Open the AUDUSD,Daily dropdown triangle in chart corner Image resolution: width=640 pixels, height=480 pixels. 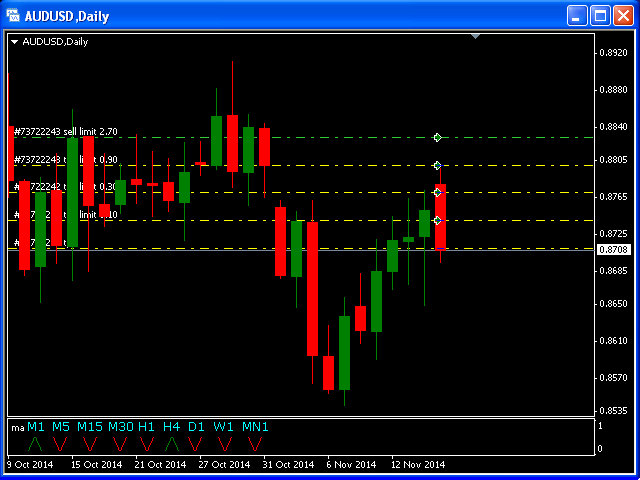click(x=15, y=42)
